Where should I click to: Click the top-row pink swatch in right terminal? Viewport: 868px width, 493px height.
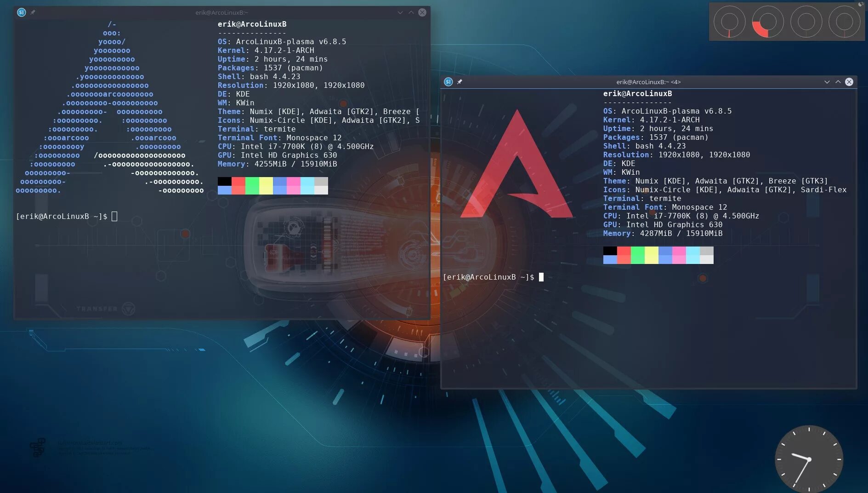coord(679,251)
